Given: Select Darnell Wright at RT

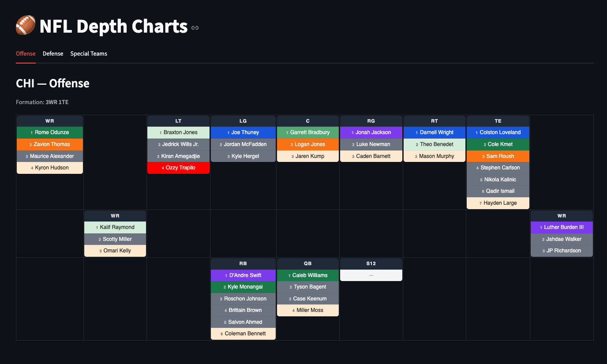Looking at the screenshot, I should pyautogui.click(x=435, y=132).
